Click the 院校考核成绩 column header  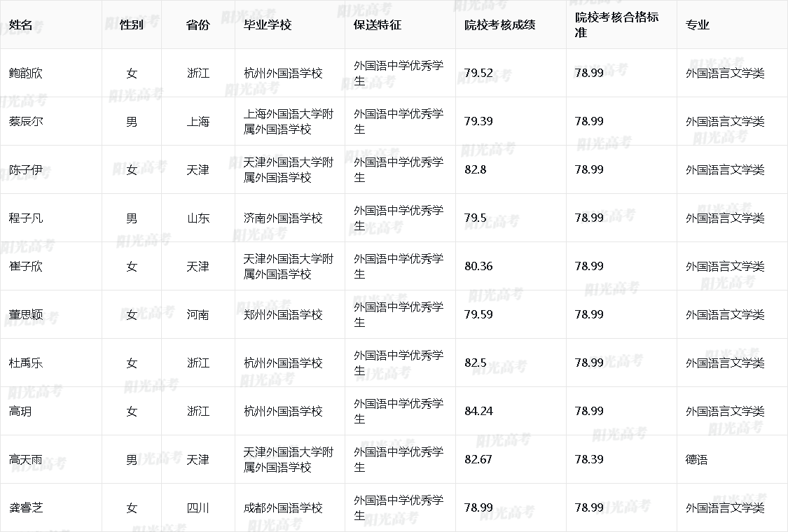point(499,25)
